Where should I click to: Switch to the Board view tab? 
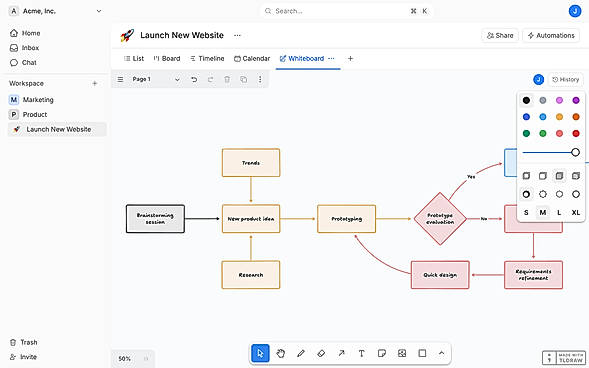tap(167, 58)
